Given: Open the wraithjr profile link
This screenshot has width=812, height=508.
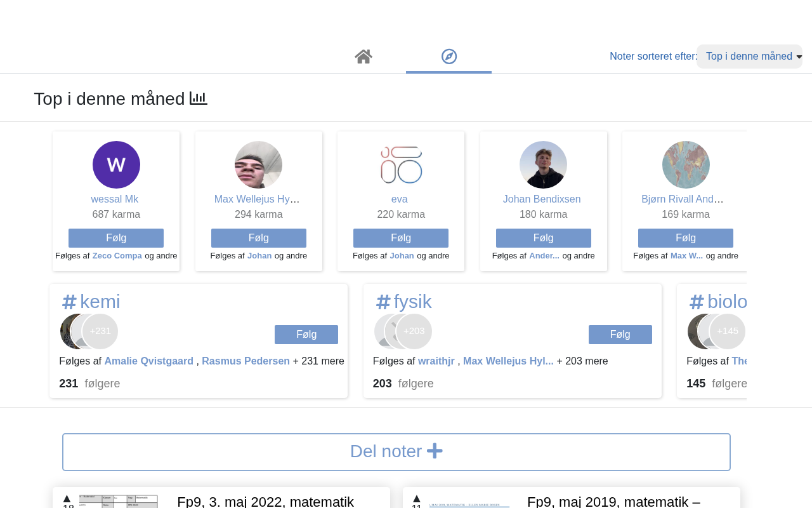Looking at the screenshot, I should coord(437,361).
